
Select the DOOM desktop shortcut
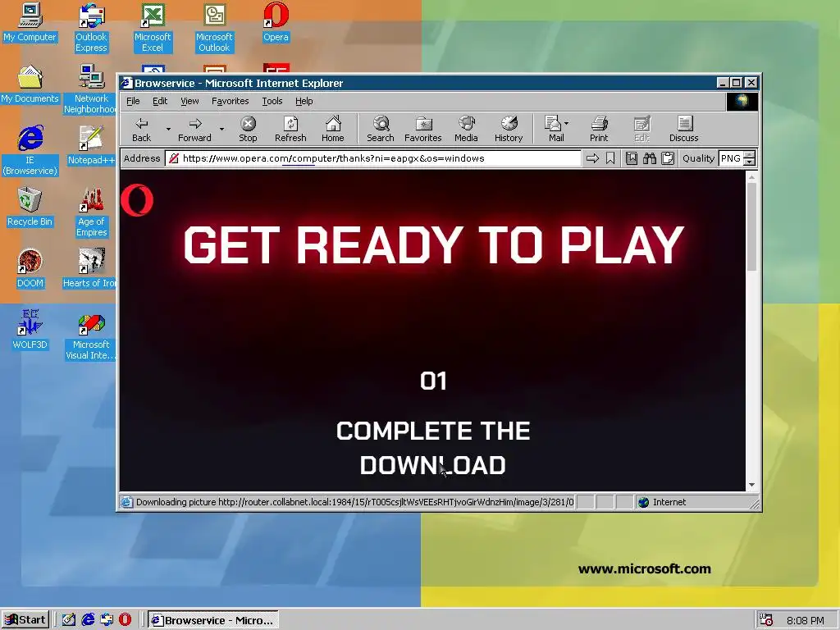[x=30, y=268]
